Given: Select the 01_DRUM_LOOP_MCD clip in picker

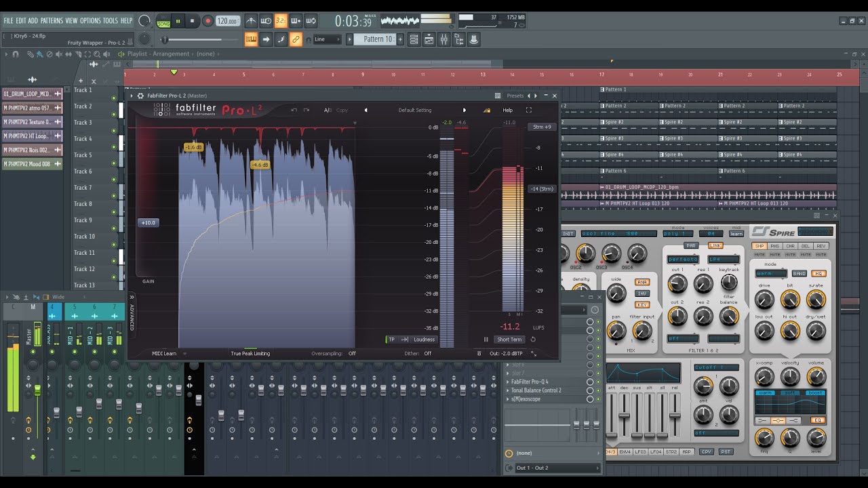Looking at the screenshot, I should (x=32, y=94).
